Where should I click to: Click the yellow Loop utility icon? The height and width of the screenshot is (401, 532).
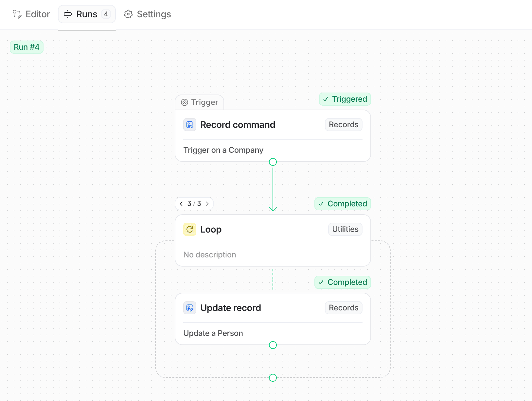(x=189, y=229)
